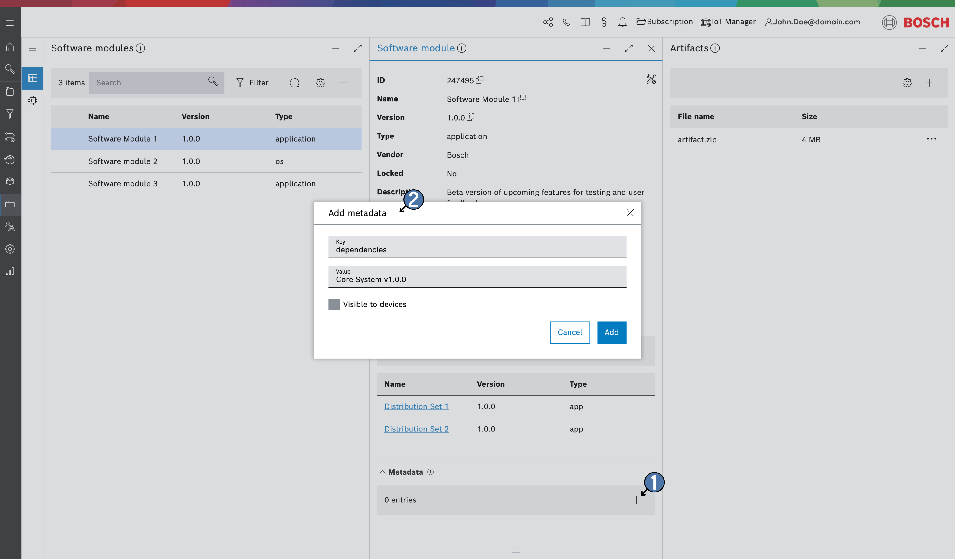Click the refresh icon in Software modules toolbar
The width and height of the screenshot is (955, 560).
tap(294, 83)
